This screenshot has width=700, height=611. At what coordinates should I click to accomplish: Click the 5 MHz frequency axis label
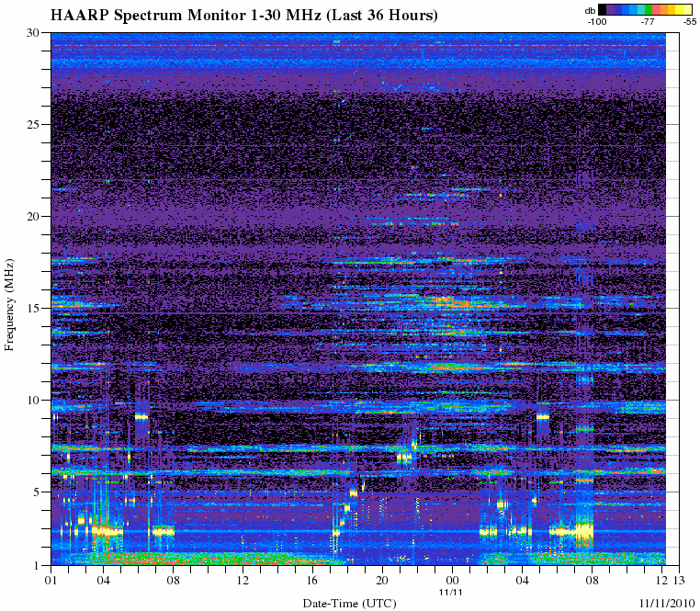coord(37,492)
